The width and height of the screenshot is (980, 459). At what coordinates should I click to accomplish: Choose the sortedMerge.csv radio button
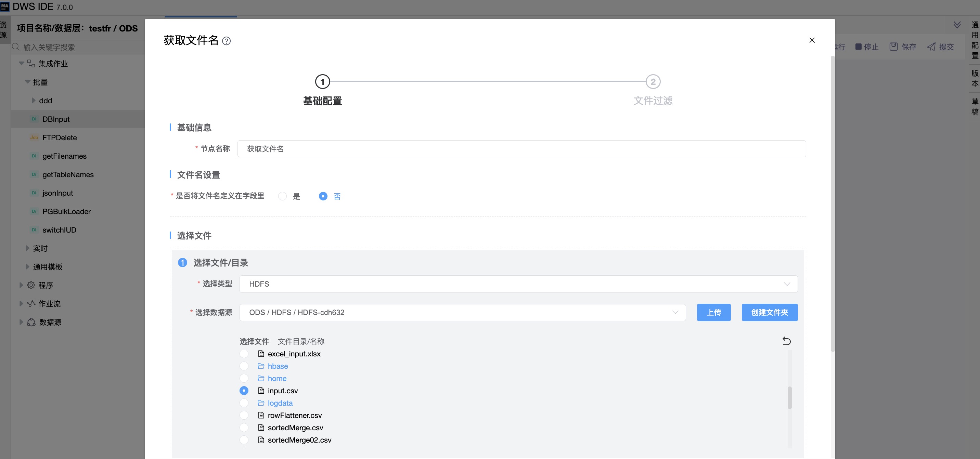coord(244,428)
